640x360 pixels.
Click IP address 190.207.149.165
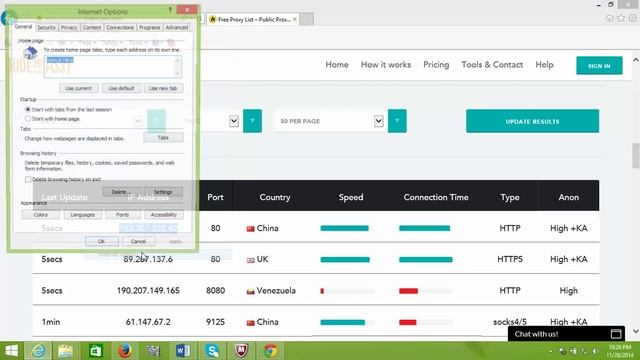(x=148, y=291)
